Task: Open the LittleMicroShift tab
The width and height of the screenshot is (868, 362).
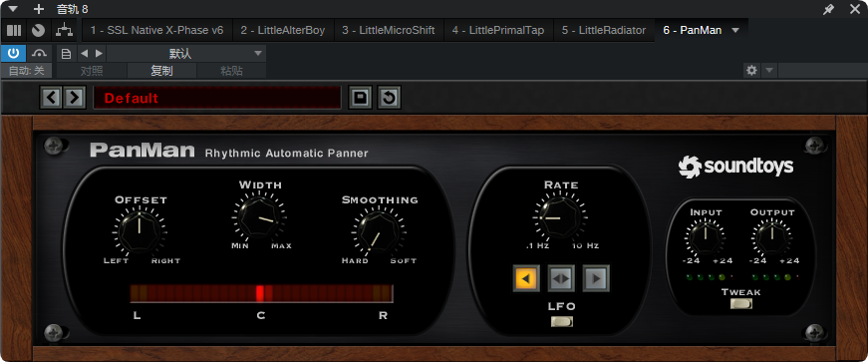Action: pyautogui.click(x=388, y=30)
